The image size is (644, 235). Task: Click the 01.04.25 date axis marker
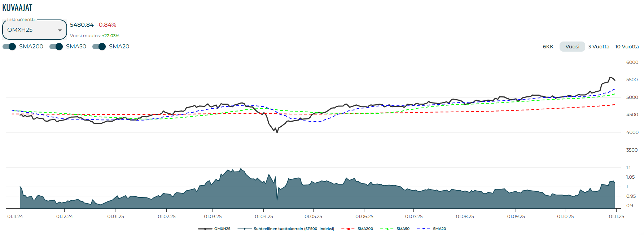[x=264, y=217]
